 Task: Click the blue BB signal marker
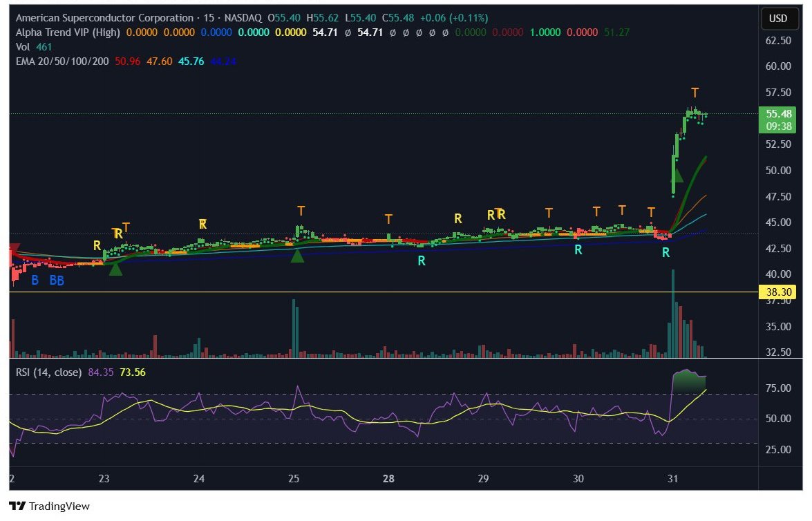coord(57,281)
